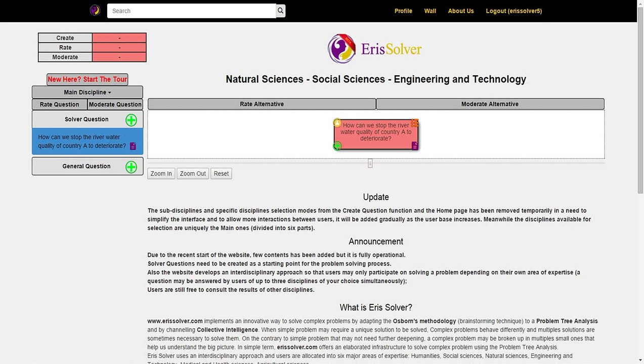The image size is (644, 364).
Task: Click the Rate row label in stats table
Action: [x=65, y=48]
